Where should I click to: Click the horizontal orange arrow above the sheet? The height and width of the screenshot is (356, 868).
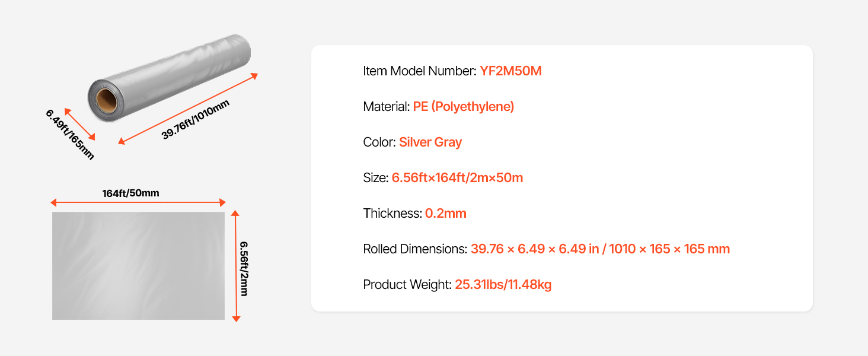click(x=138, y=202)
